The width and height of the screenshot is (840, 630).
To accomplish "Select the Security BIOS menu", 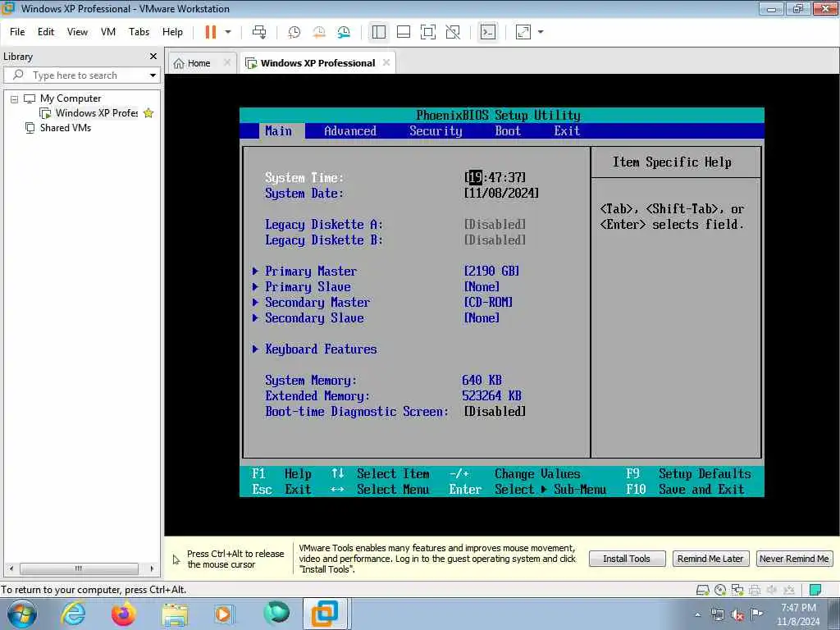I will click(x=436, y=131).
